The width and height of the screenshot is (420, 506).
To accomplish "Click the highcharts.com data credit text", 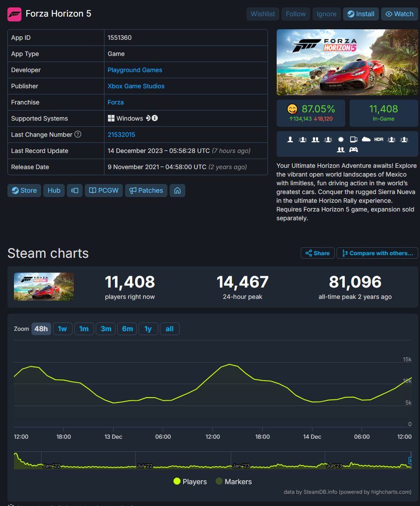I will pyautogui.click(x=347, y=492).
